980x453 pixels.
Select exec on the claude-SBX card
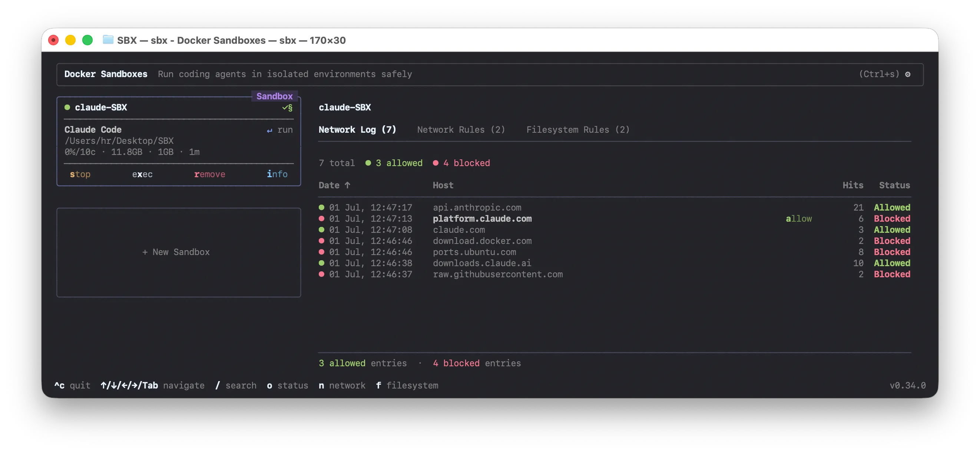pos(142,174)
